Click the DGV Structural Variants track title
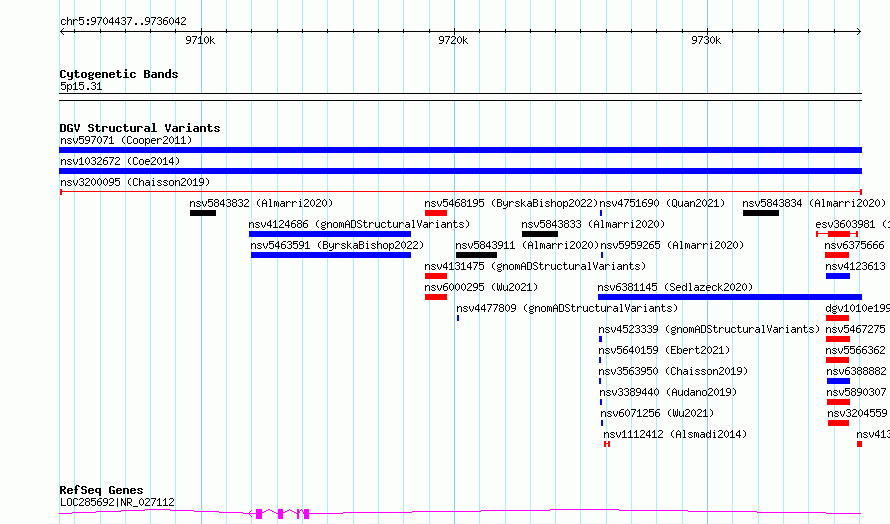The width and height of the screenshot is (890, 524). tap(140, 128)
